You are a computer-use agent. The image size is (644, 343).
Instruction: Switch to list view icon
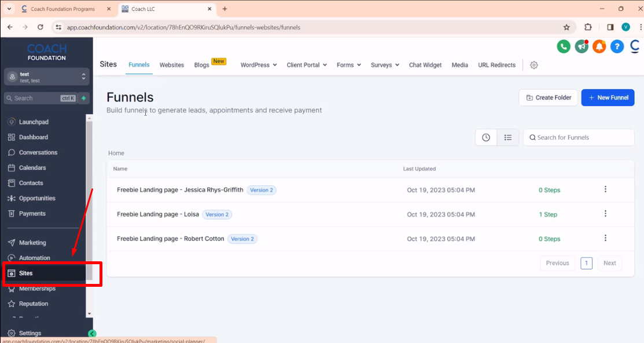click(x=508, y=137)
